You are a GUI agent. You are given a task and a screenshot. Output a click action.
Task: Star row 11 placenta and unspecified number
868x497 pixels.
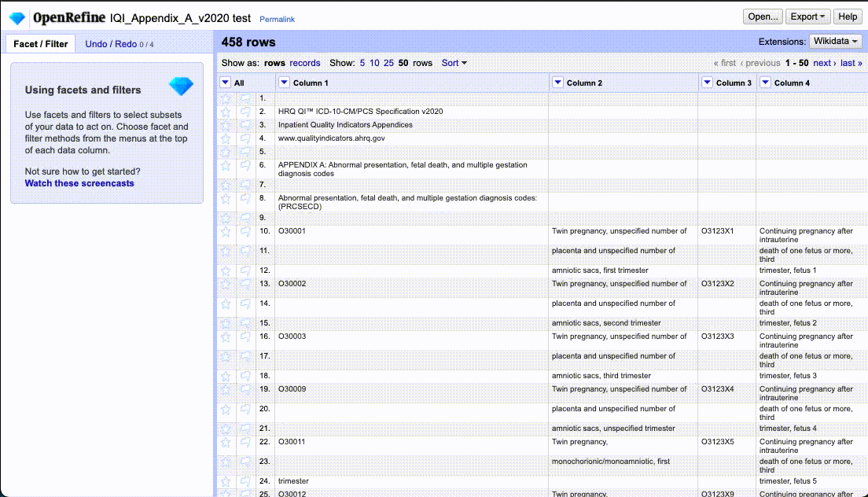pos(226,252)
